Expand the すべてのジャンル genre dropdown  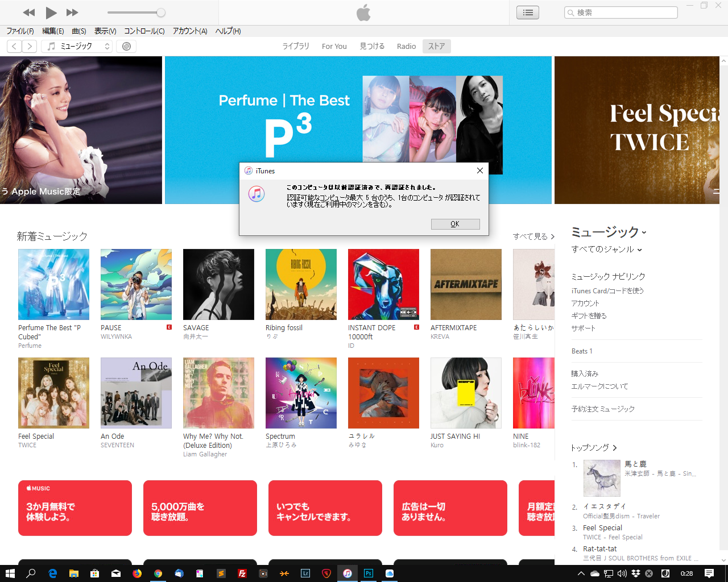click(607, 250)
